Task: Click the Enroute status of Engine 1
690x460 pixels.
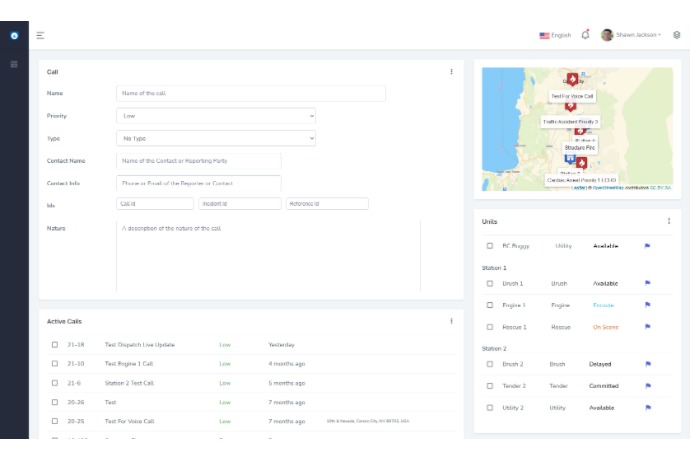Action: coord(603,305)
